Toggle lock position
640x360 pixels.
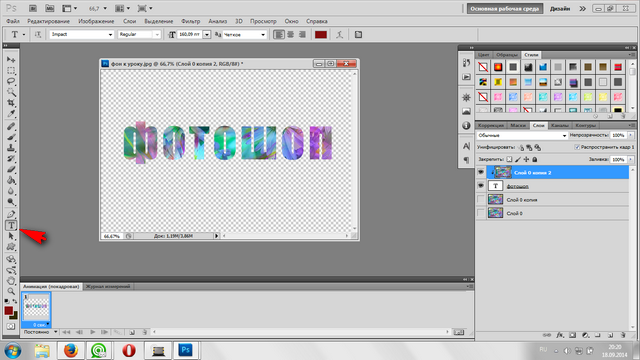tap(526, 160)
